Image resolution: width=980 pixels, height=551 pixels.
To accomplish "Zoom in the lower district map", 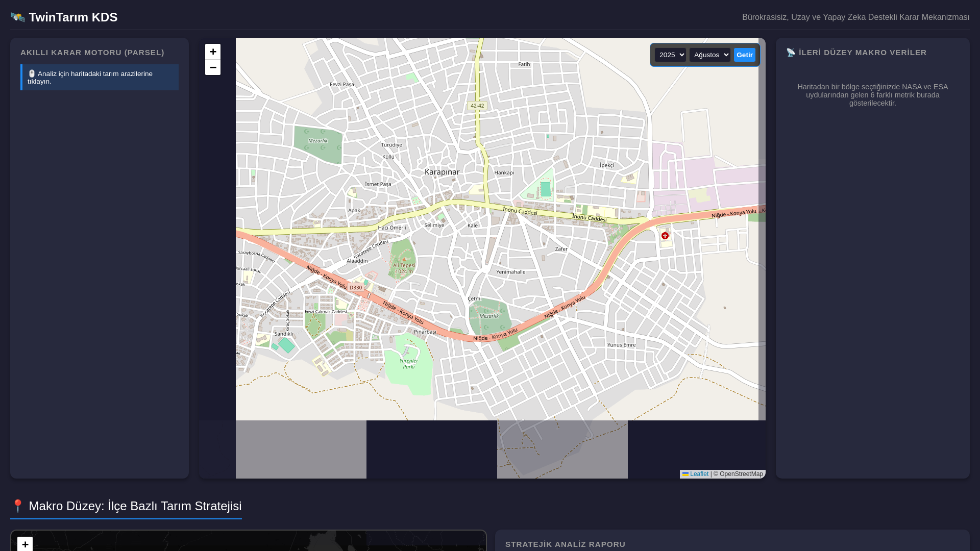I will 25,544.
